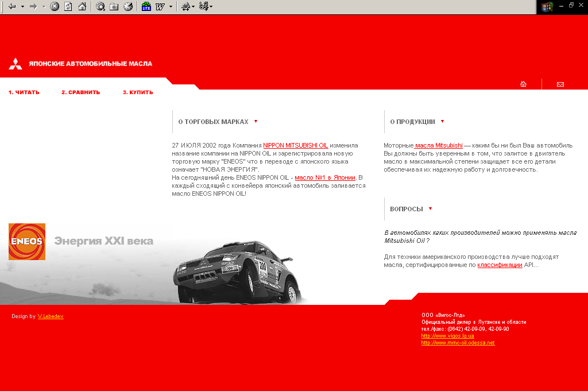
Task: Click the white home icon on the red header
Action: point(523,84)
